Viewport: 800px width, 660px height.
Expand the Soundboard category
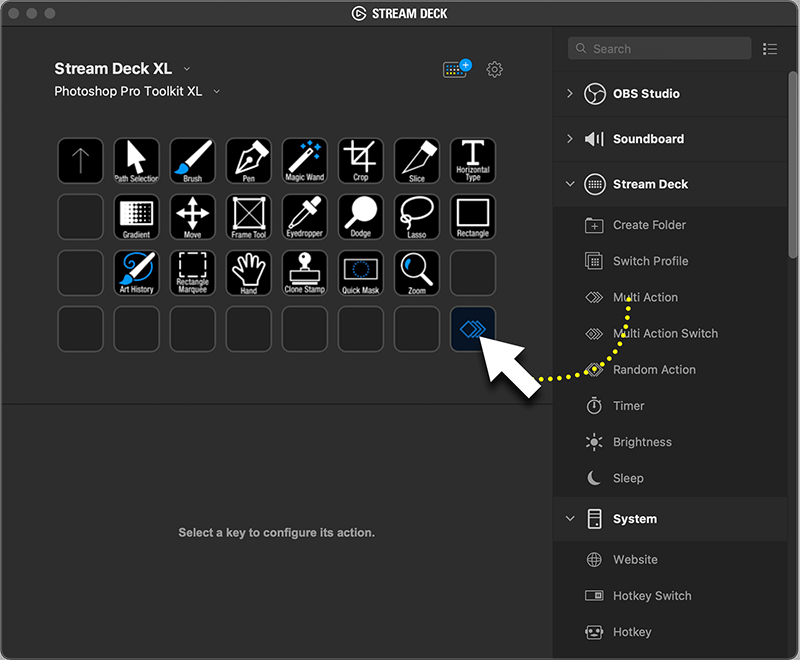click(x=570, y=139)
